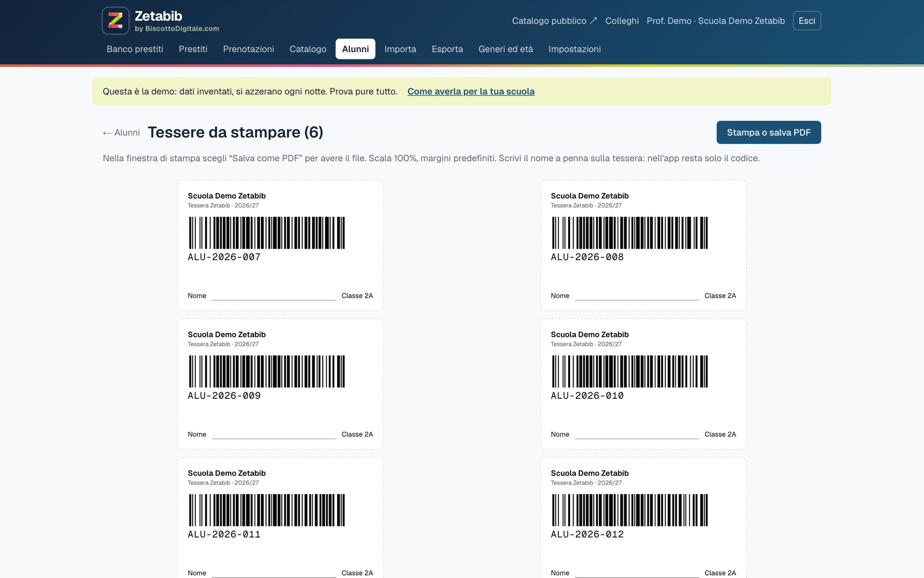This screenshot has height=578, width=924.
Task: Click the barcode of card ALU-2026-008
Action: pos(629,233)
